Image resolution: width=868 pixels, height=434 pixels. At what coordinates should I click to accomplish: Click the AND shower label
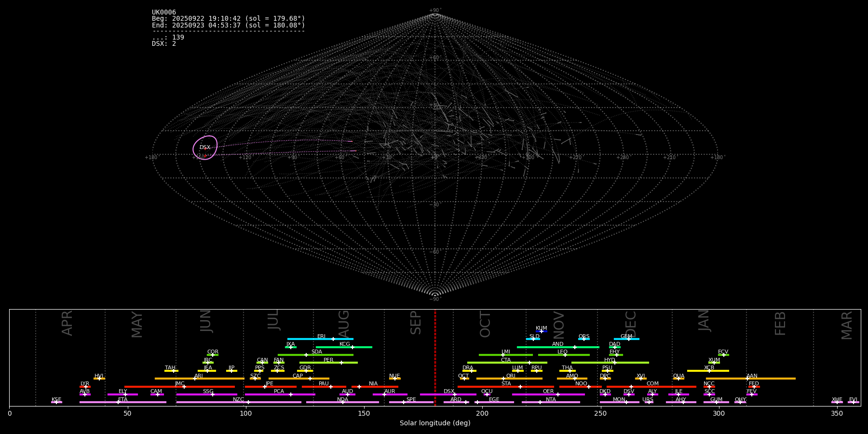557,344
